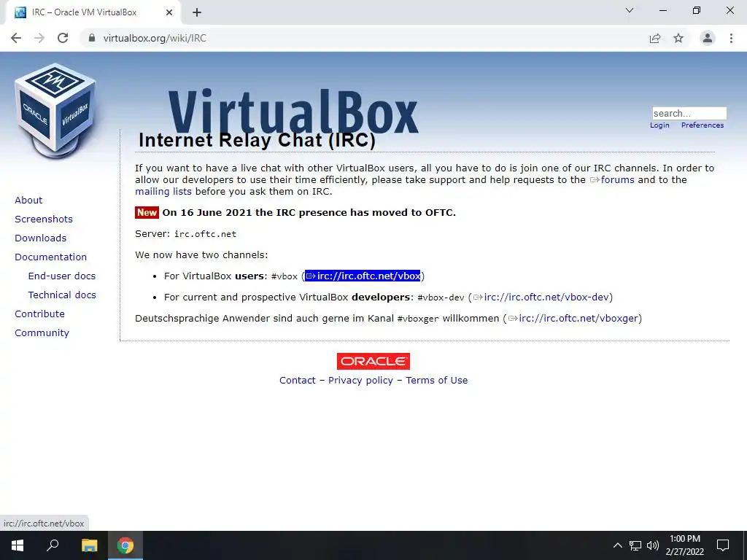Click Chrome icon in the taskbar
Screen dimensions: 747x560
(125, 545)
